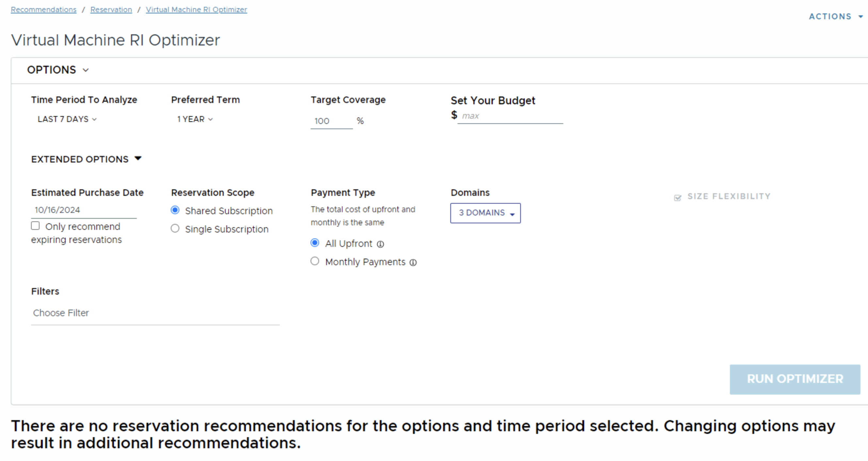Screen dimensions: 868x461
Task: Go to Recommendations breadcrumb link
Action: coord(43,10)
